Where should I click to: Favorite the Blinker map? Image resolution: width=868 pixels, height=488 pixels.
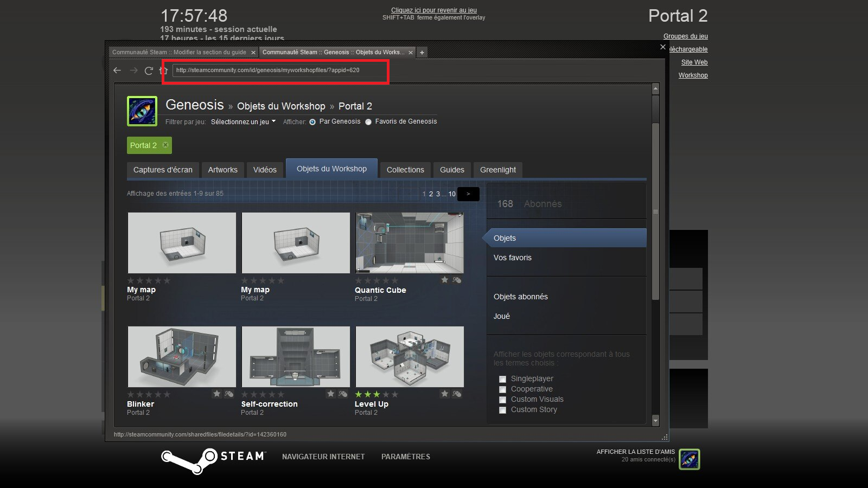(x=217, y=394)
